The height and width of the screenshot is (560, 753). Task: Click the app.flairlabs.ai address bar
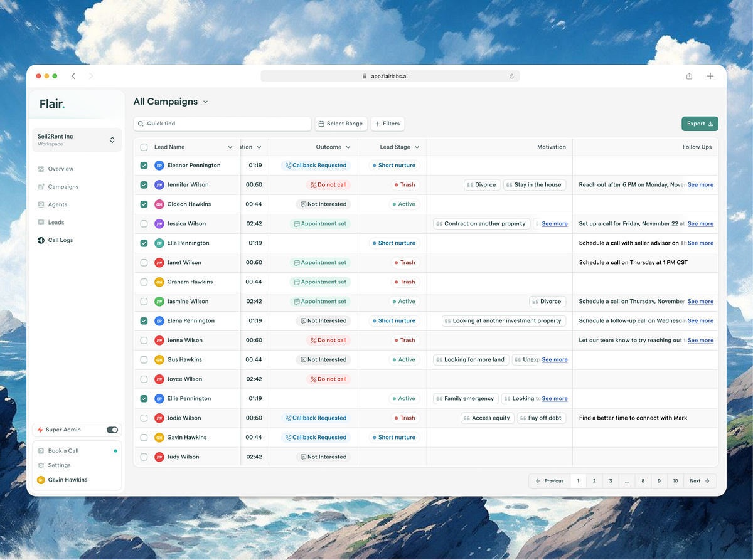click(390, 76)
